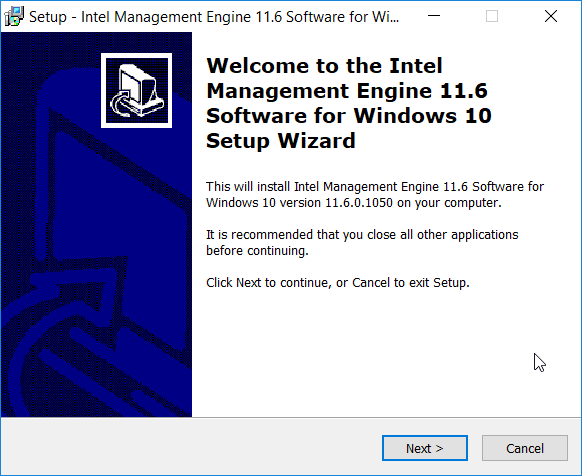This screenshot has height=476, width=582.
Task: Click the setup window title text
Action: tap(214, 17)
